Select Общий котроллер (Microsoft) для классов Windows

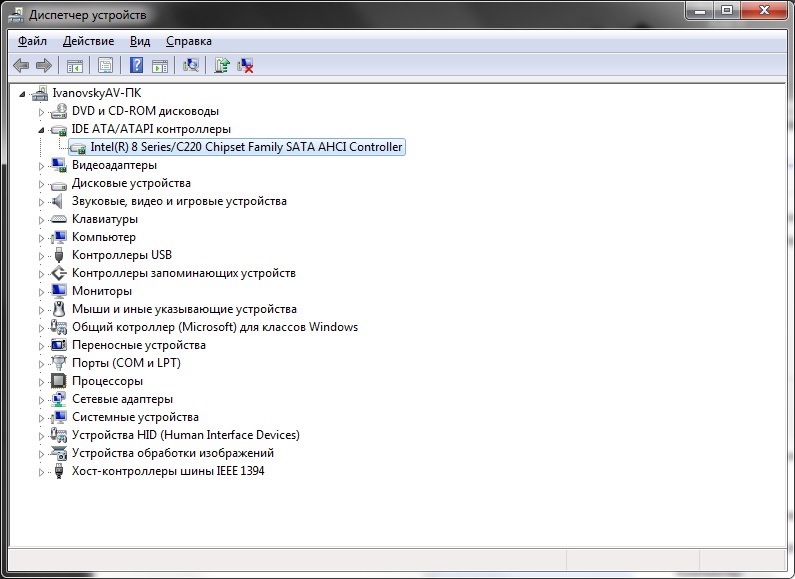click(x=215, y=327)
